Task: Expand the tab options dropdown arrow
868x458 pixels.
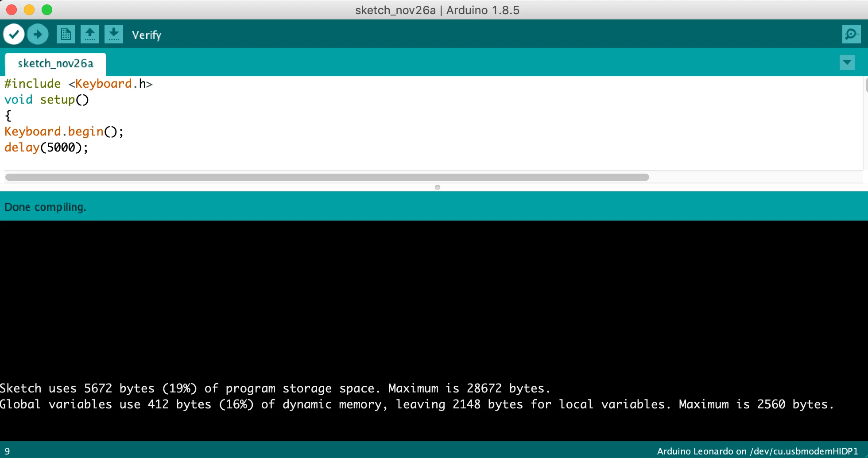Action: point(847,62)
